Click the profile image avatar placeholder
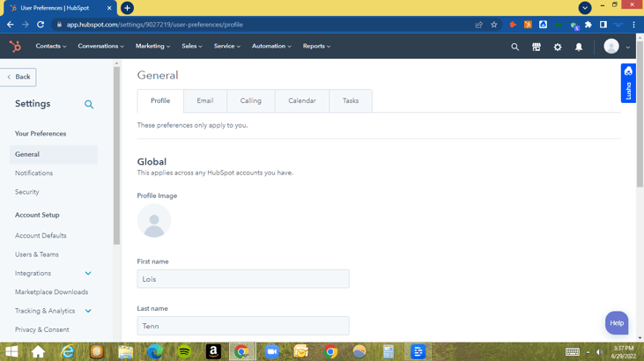Viewport: 644px width, 361px height. pos(154,221)
